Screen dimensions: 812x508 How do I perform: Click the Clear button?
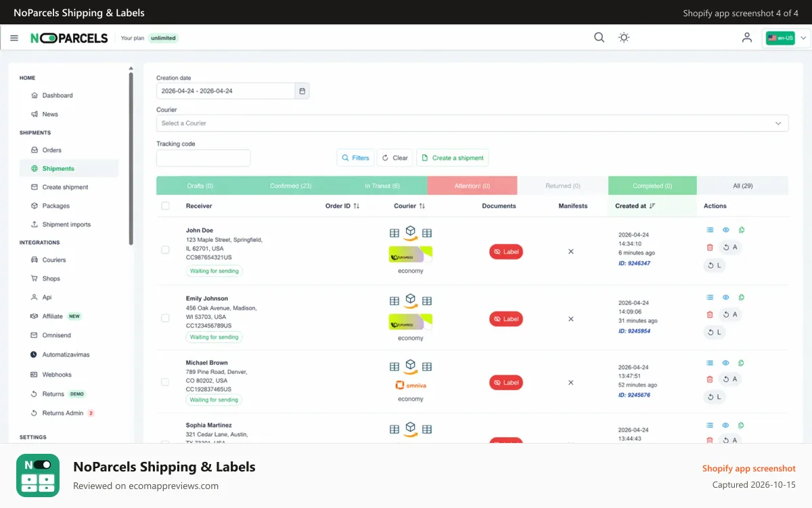pos(394,158)
